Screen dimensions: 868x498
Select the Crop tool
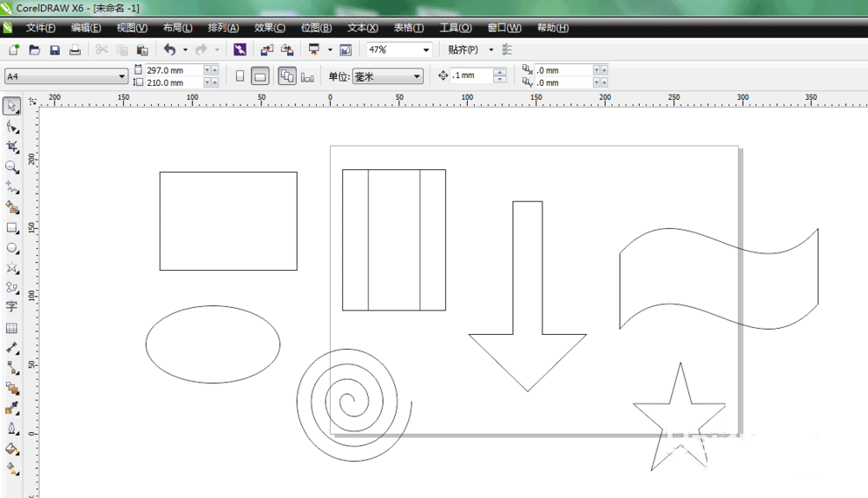pos(11,147)
